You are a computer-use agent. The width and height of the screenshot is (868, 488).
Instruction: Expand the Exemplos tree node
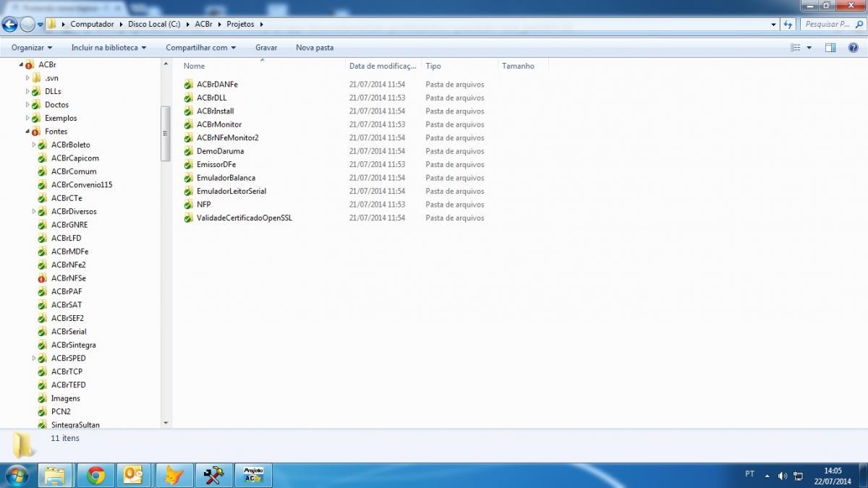click(x=27, y=118)
